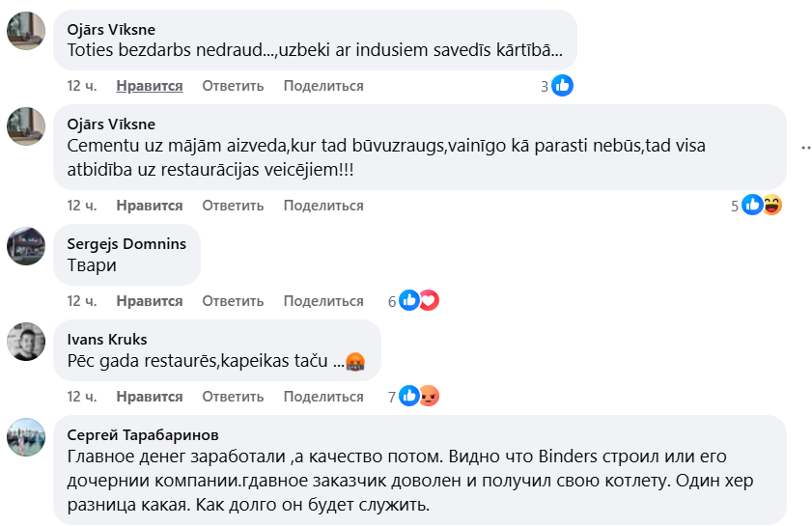Click the thumbs-up icon under Sergejs Domnins' comment
The height and width of the screenshot is (526, 812).
(x=409, y=300)
